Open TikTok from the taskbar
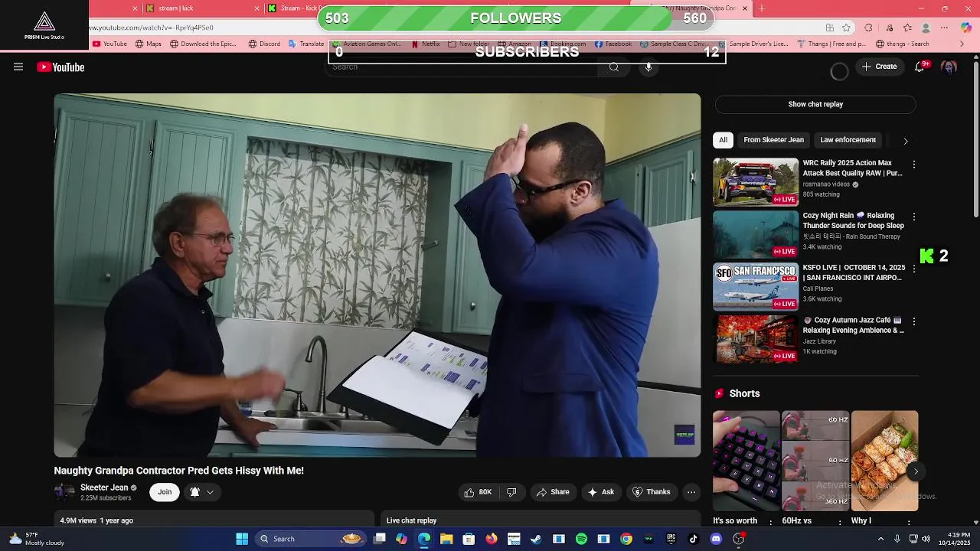Image resolution: width=980 pixels, height=551 pixels. coord(694,539)
